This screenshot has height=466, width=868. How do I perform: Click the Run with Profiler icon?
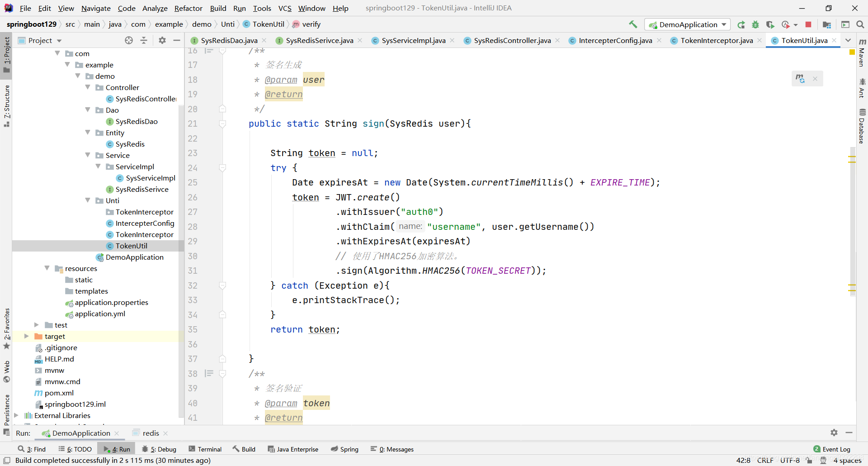point(786,24)
